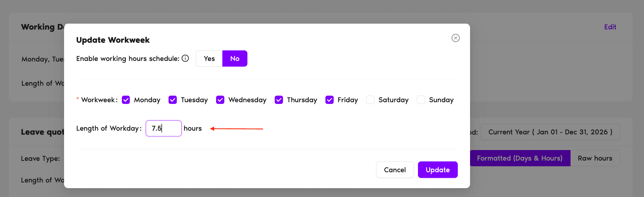The height and width of the screenshot is (197, 644).
Task: Click the Update Workweek dialog title
Action: click(113, 40)
